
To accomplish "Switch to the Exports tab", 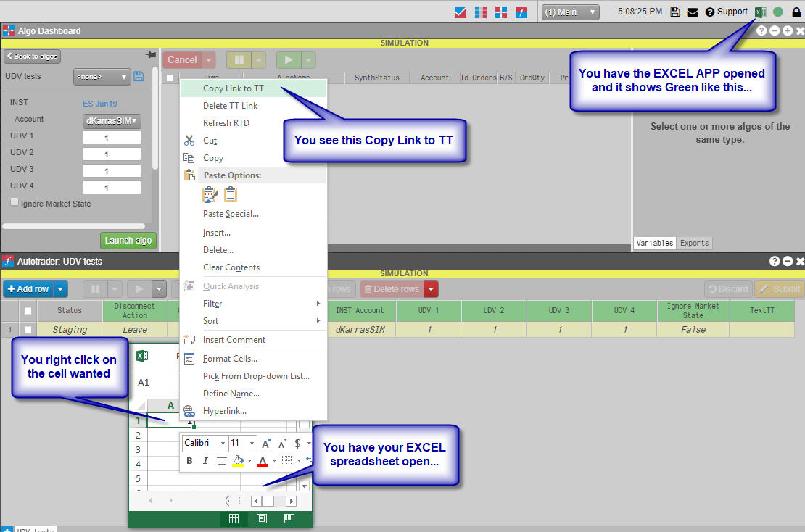I will (x=694, y=243).
